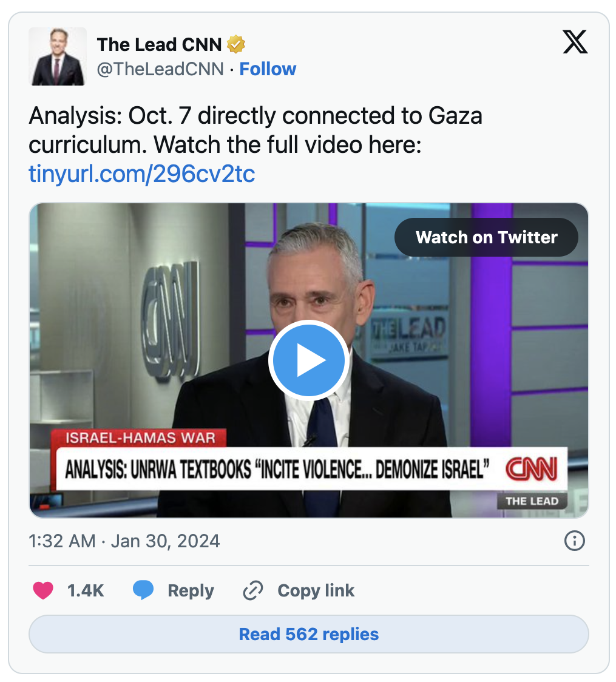Click the tweet text about Gaza curriculum
The image size is (616, 682).
tap(256, 130)
